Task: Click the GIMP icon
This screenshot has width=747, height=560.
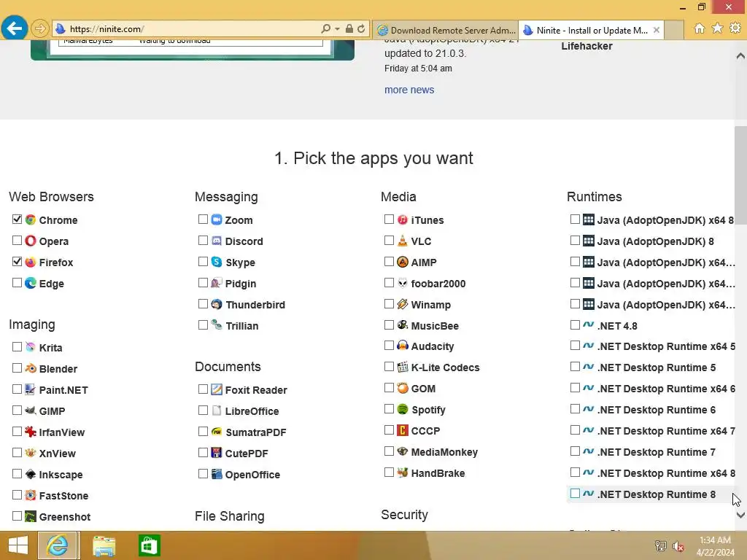Action: click(31, 411)
